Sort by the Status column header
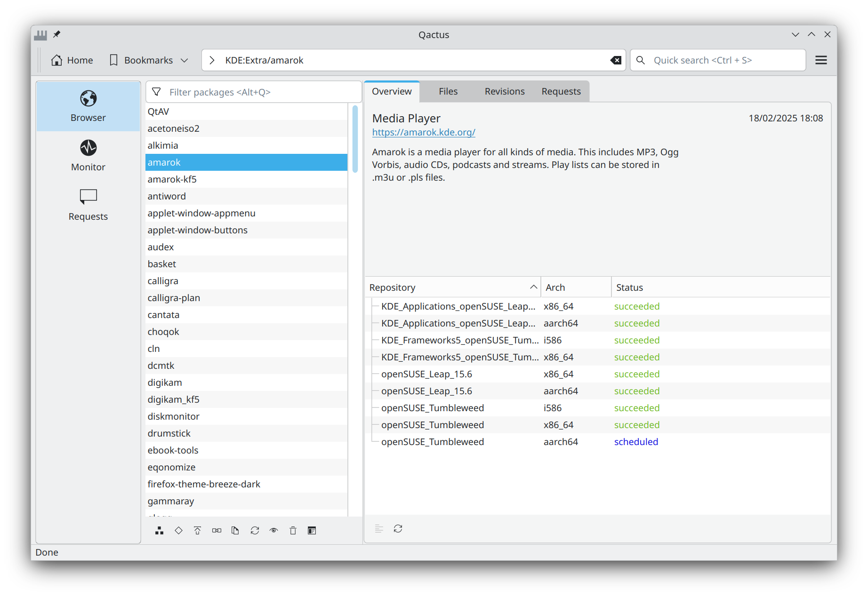868x597 pixels. click(x=720, y=287)
